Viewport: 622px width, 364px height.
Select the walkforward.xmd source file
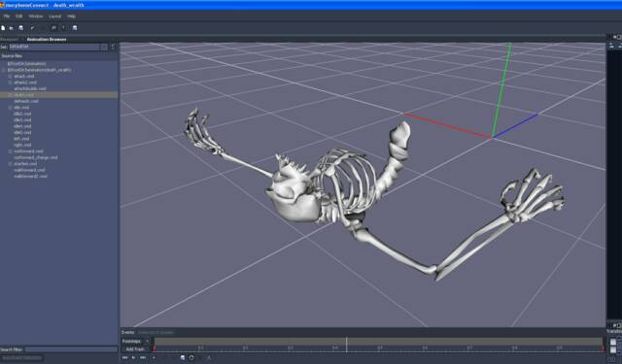(29, 170)
